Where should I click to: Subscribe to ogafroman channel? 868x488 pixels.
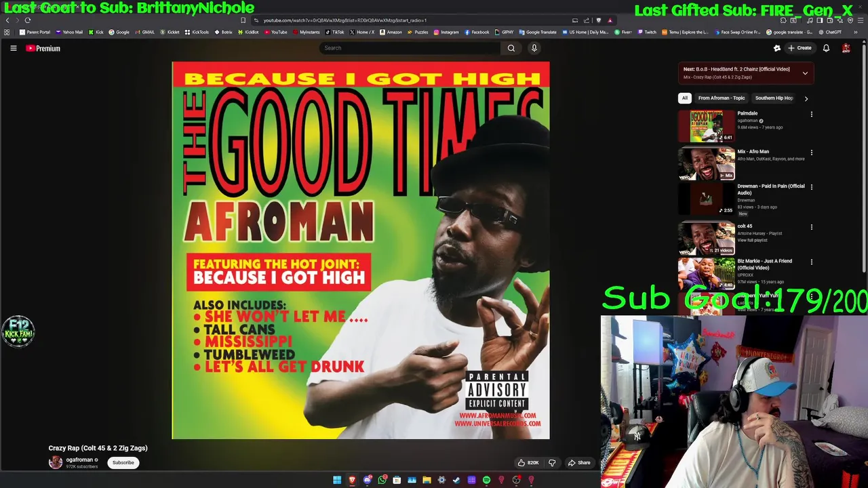(x=123, y=463)
